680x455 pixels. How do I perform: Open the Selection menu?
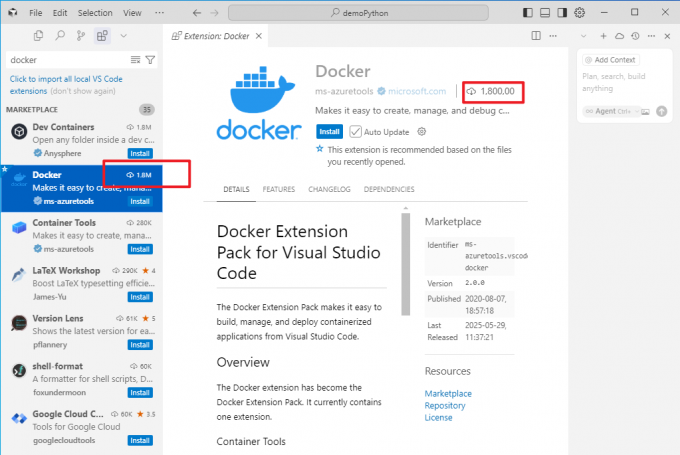(x=95, y=13)
